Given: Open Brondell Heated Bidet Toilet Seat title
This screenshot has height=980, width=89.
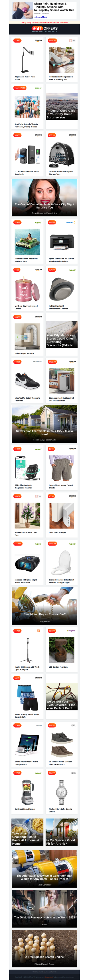Looking at the screenshot, I should click(x=61, y=581).
